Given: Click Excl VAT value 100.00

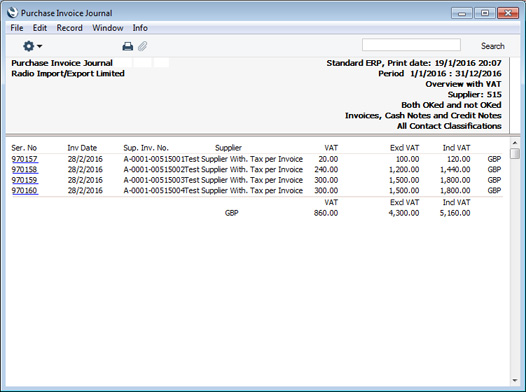Looking at the screenshot, I should 407,159.
